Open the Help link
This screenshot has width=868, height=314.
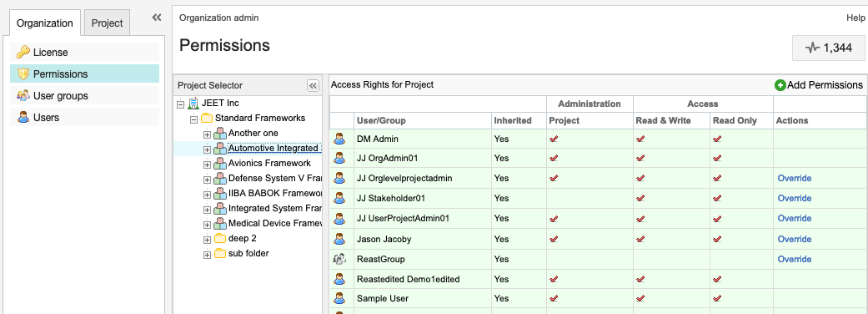coord(855,18)
